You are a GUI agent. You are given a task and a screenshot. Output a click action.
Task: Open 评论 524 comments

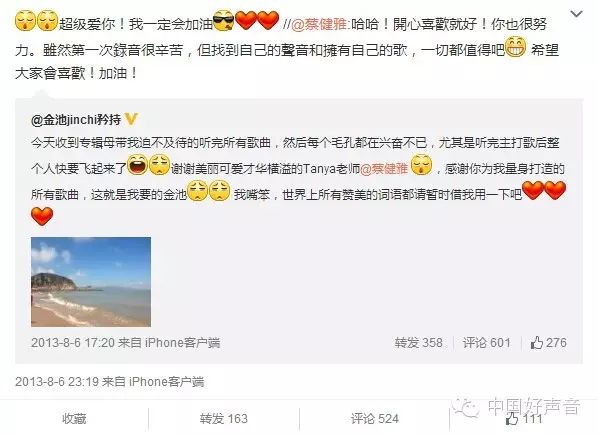tap(375, 419)
